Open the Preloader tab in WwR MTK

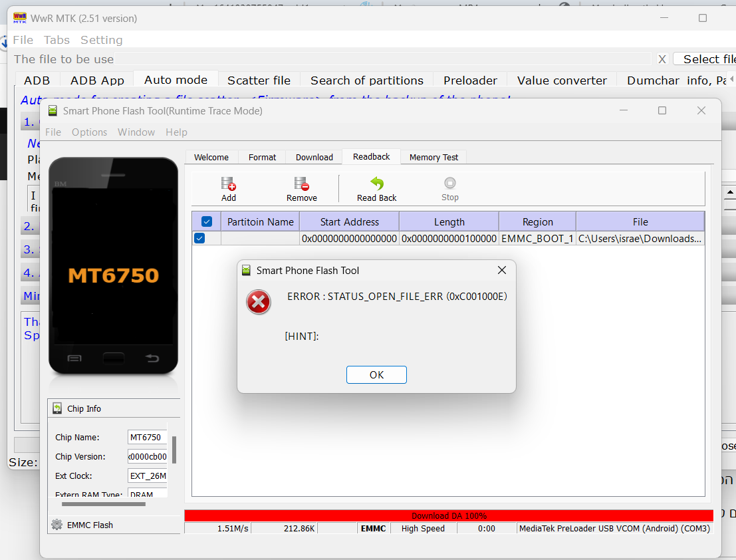470,80
